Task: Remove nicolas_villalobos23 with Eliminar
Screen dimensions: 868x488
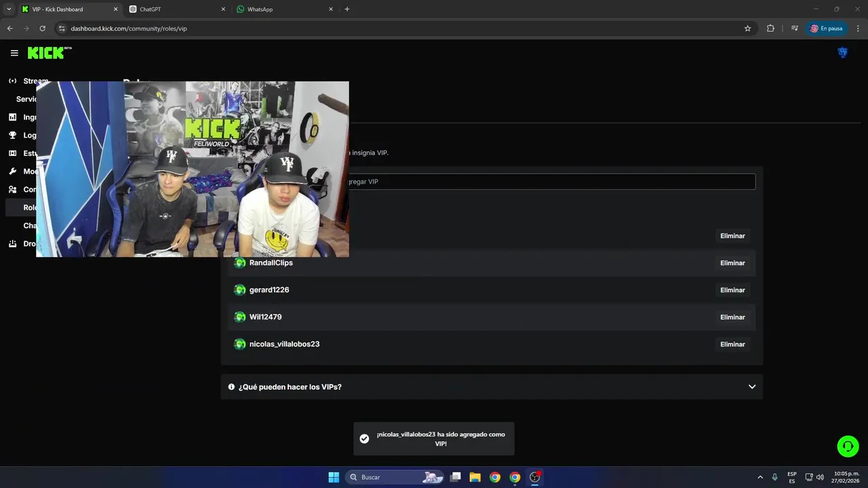Action: pyautogui.click(x=732, y=344)
